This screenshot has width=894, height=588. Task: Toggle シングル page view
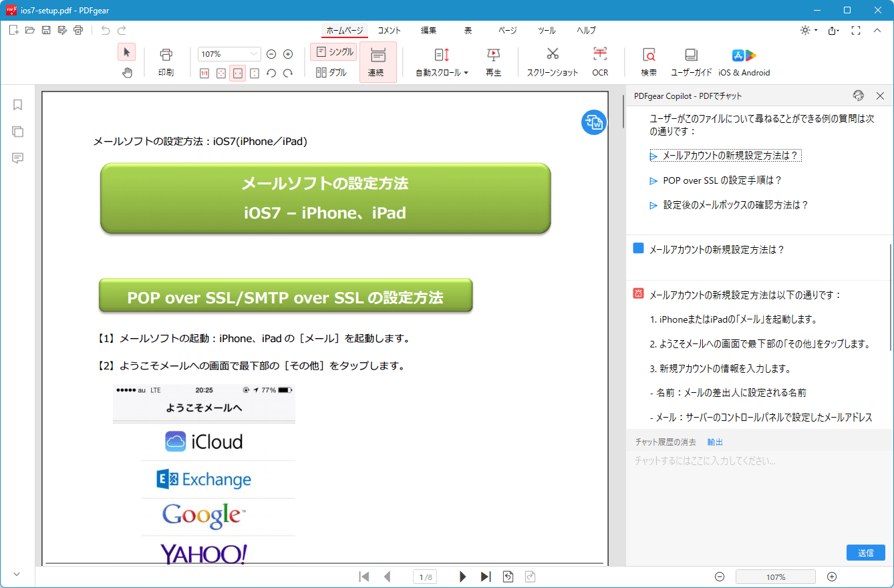tap(333, 52)
